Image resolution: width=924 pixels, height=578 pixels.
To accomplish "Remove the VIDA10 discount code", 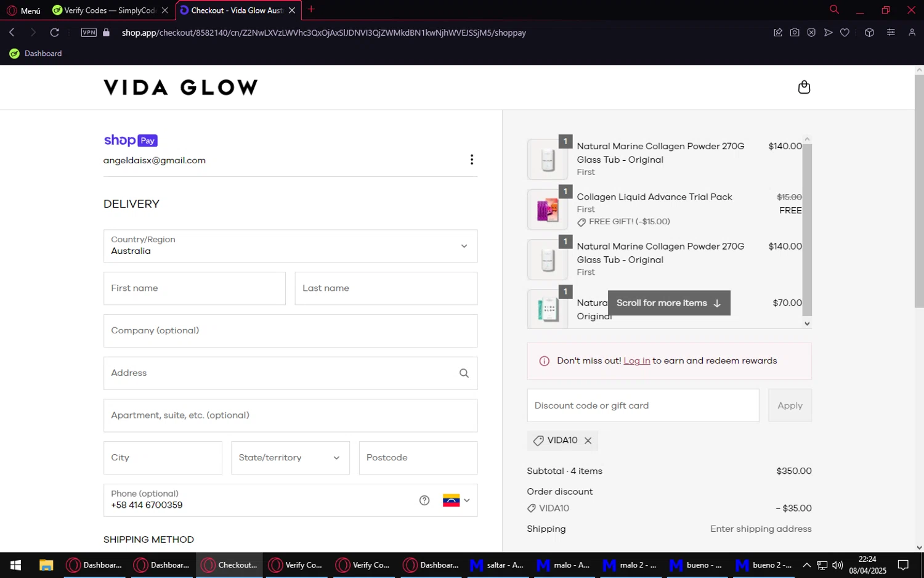I will coord(588,441).
